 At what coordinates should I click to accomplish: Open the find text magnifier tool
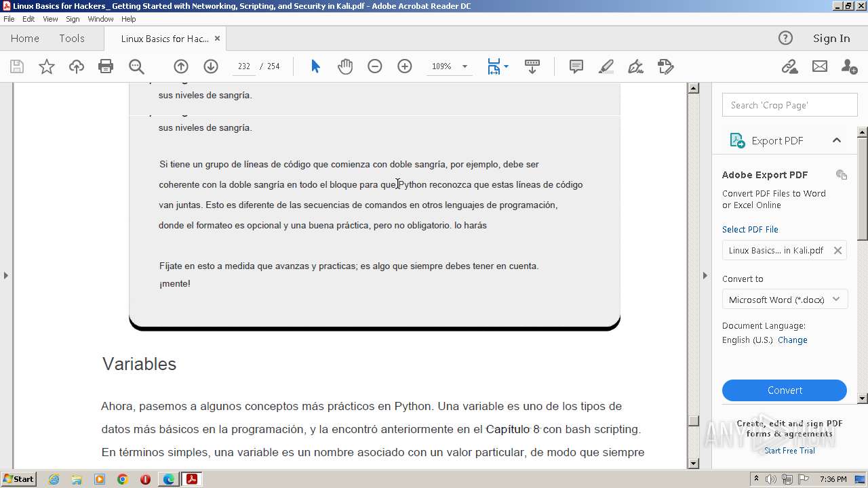(136, 66)
